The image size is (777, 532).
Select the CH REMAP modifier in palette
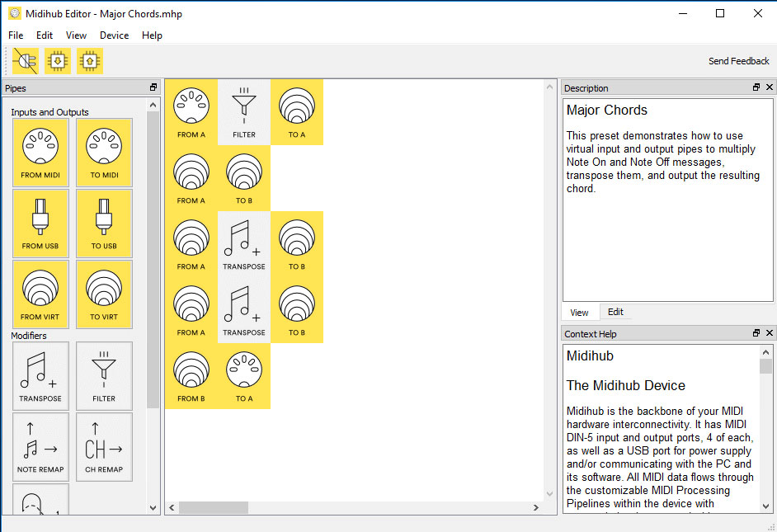(104, 447)
